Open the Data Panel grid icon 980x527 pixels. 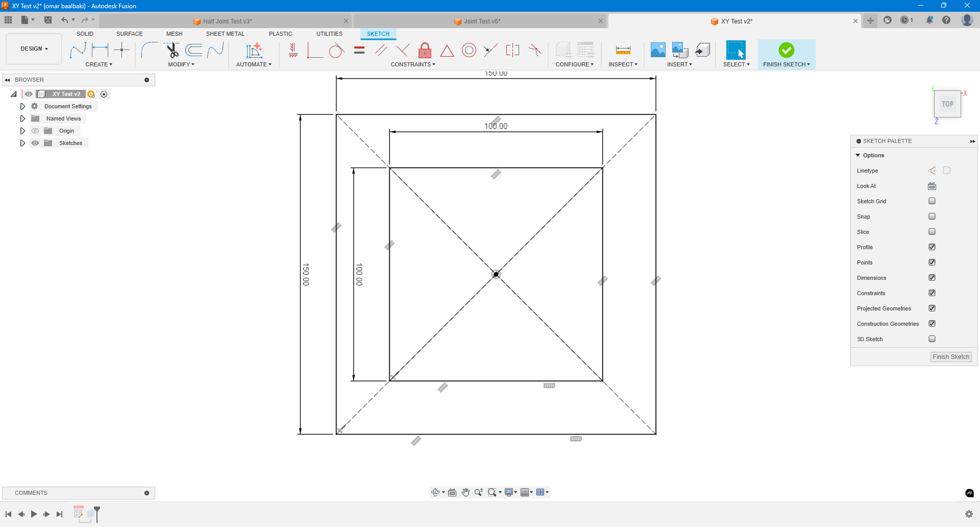tap(8, 20)
